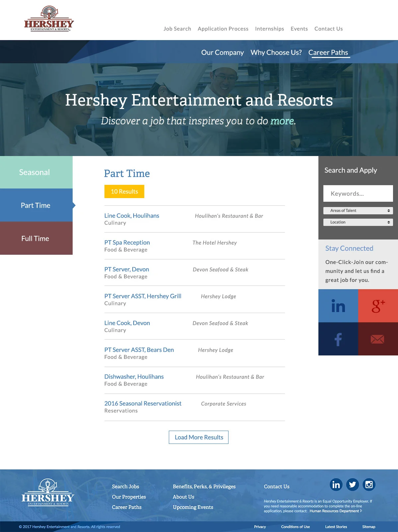Open the LinkedIn icon in the footer

336,485
